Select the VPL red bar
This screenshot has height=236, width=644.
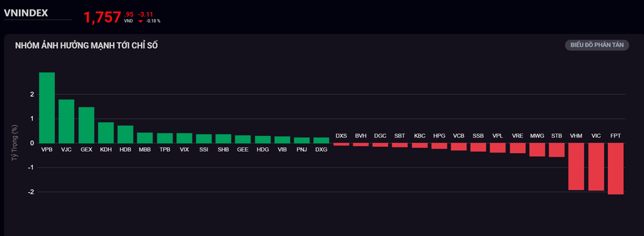tap(498, 148)
